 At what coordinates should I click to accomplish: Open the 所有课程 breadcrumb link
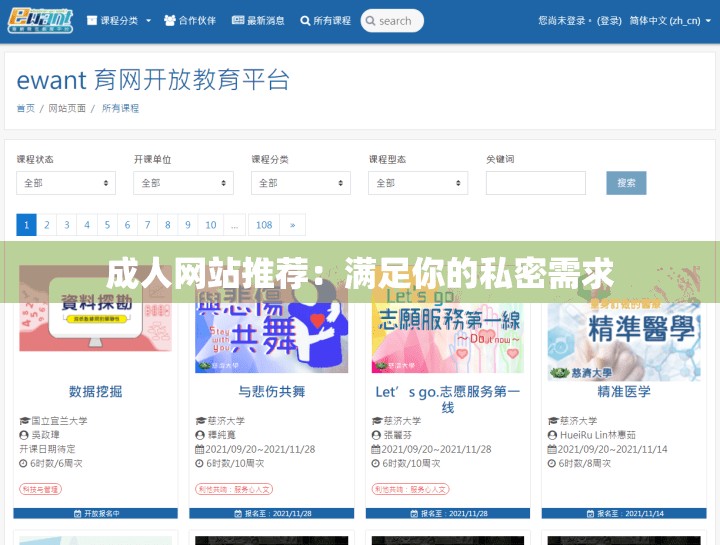click(120, 108)
